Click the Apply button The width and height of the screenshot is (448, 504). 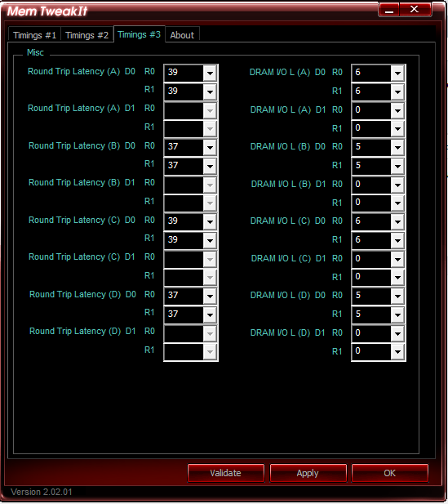[x=308, y=473]
